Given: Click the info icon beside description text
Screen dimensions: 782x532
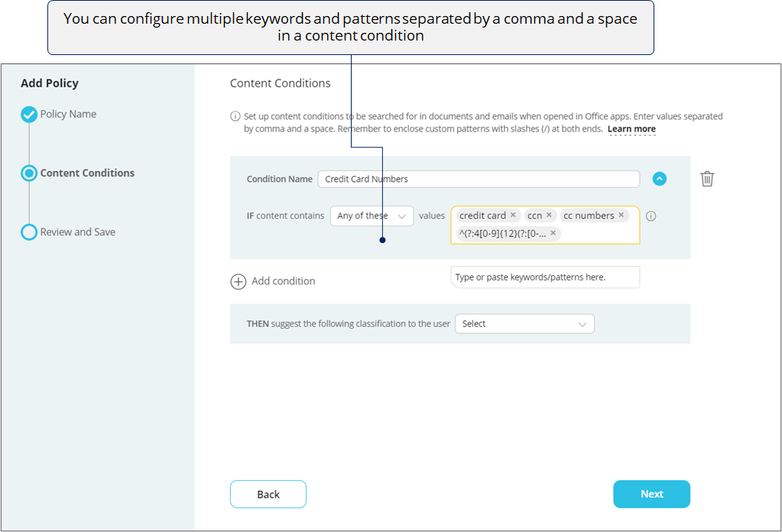Looking at the screenshot, I should pyautogui.click(x=235, y=116).
